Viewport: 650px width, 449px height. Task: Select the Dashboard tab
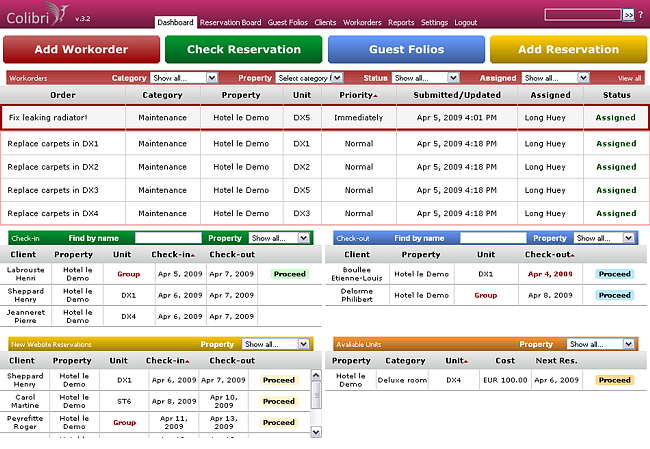(x=175, y=22)
